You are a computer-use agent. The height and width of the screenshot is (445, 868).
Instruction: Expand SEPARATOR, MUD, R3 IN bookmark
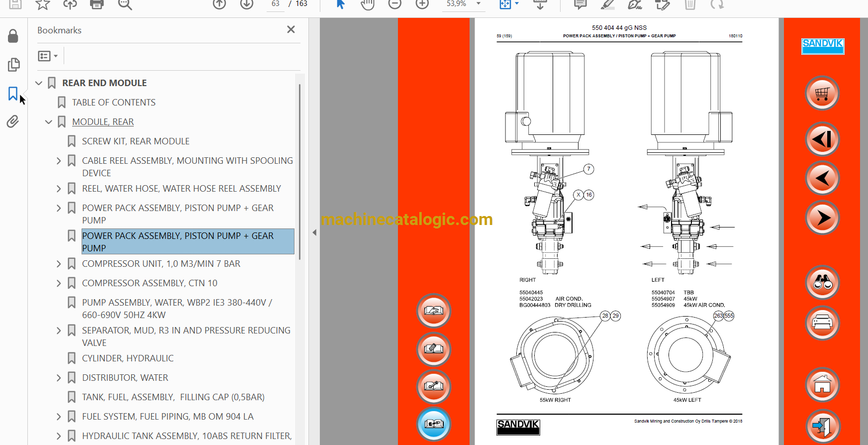pos(59,331)
